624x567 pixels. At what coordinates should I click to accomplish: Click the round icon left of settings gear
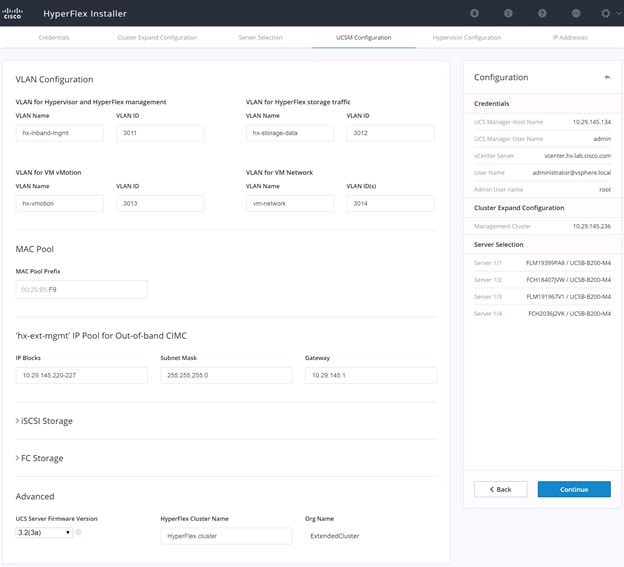(576, 13)
